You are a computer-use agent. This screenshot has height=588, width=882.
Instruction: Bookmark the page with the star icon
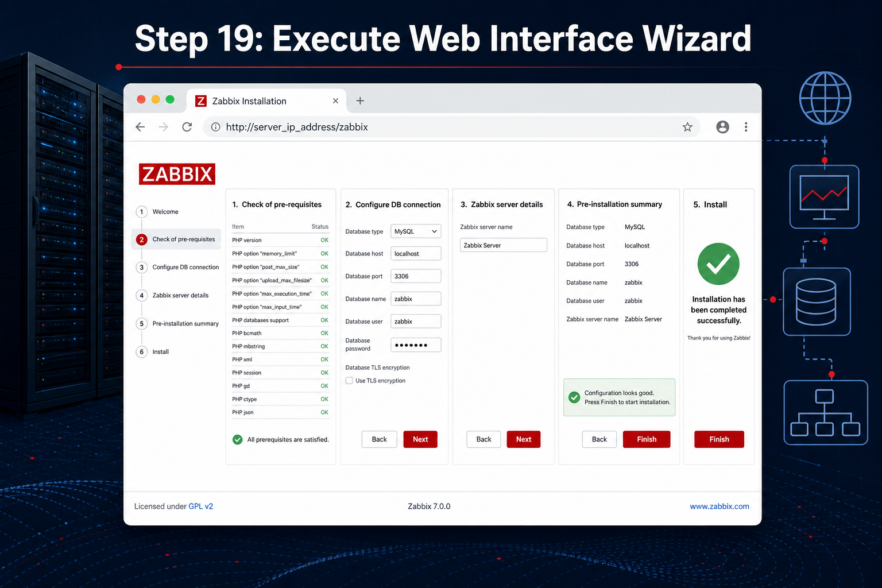pyautogui.click(x=687, y=127)
